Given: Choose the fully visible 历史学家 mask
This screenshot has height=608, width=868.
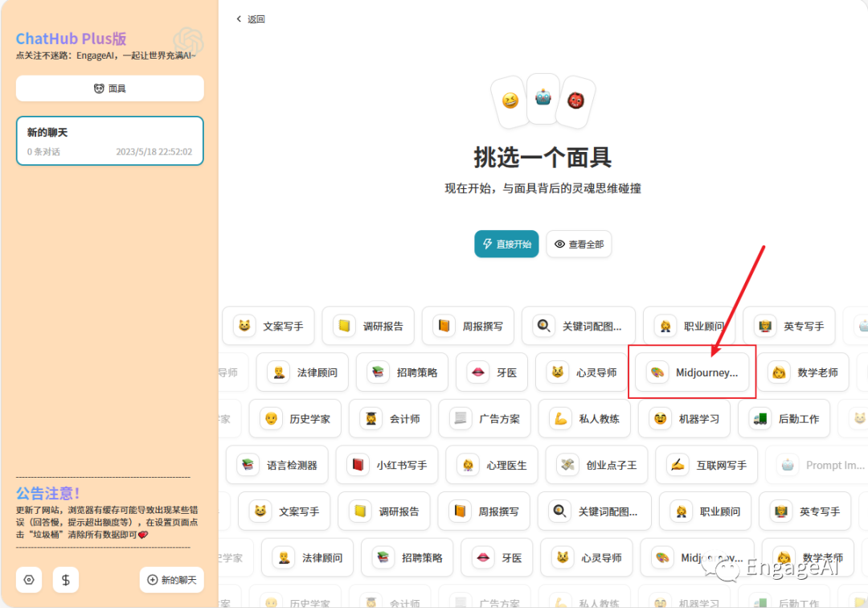Looking at the screenshot, I should pos(295,419).
